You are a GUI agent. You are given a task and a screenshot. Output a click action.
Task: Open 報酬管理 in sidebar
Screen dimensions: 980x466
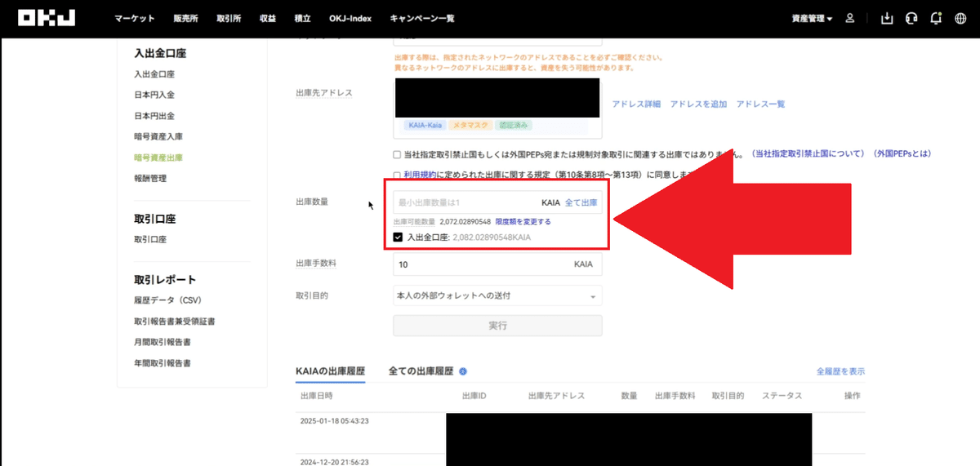pyautogui.click(x=150, y=178)
